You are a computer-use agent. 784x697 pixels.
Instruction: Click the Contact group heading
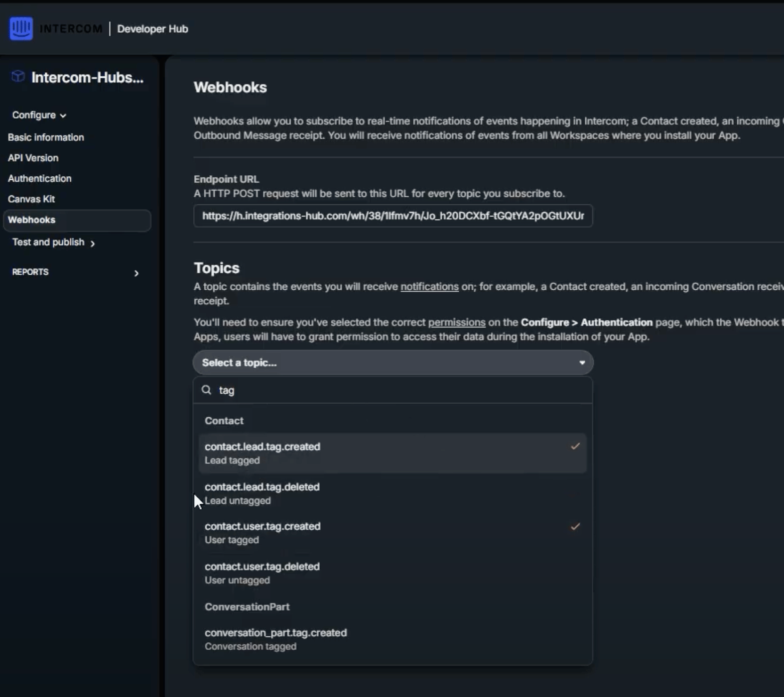(224, 421)
